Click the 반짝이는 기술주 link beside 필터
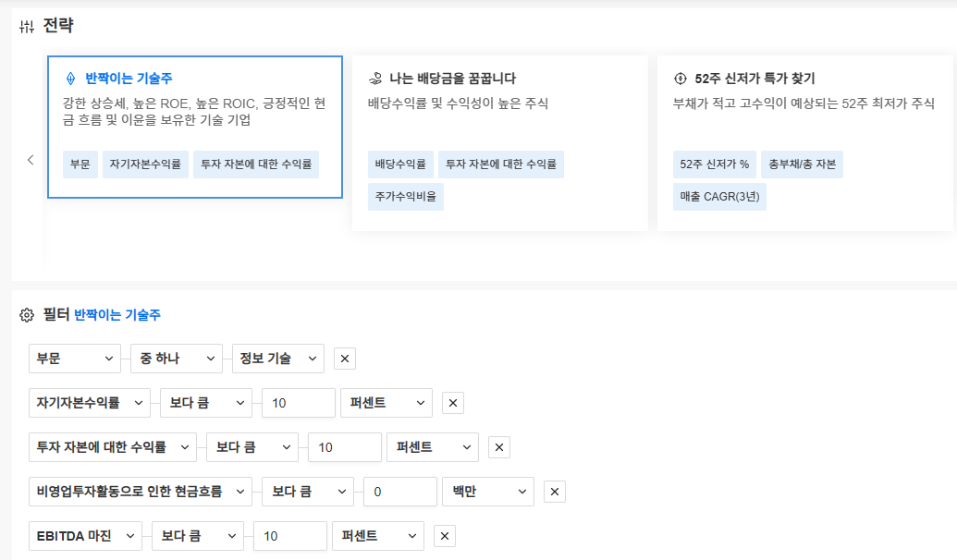Image resolution: width=957 pixels, height=560 pixels. 117,315
